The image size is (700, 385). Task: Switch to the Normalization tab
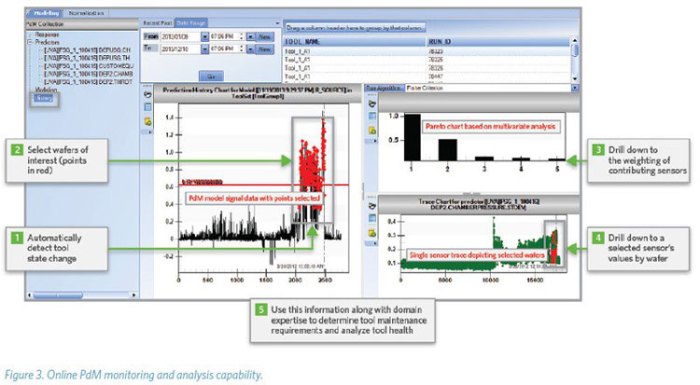coord(86,13)
